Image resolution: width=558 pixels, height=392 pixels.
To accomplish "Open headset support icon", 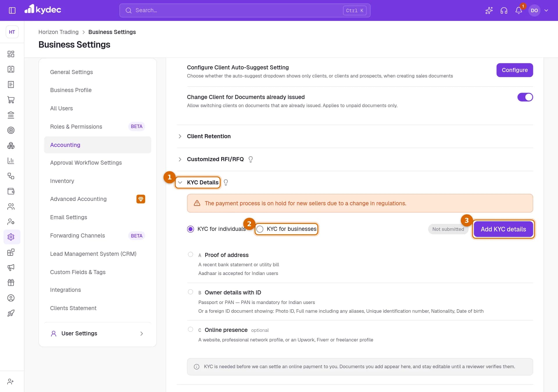I will pos(504,10).
